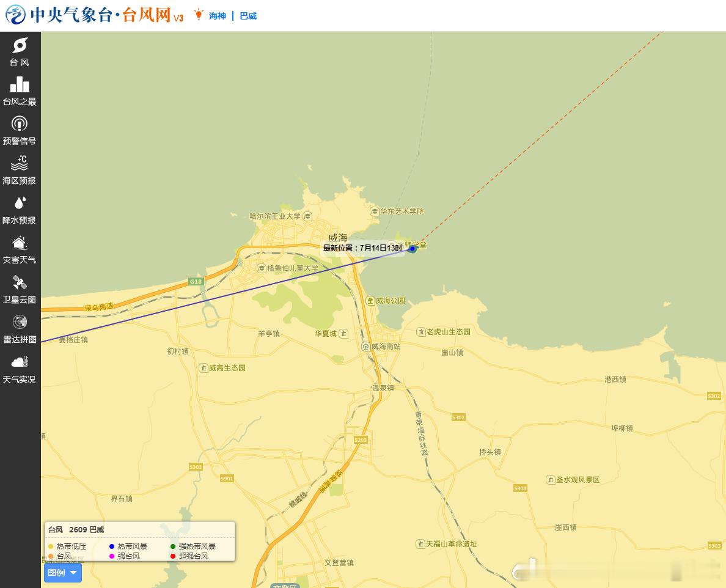Click the 威海南站 station map icon
The width and height of the screenshot is (726, 588).
click(366, 347)
